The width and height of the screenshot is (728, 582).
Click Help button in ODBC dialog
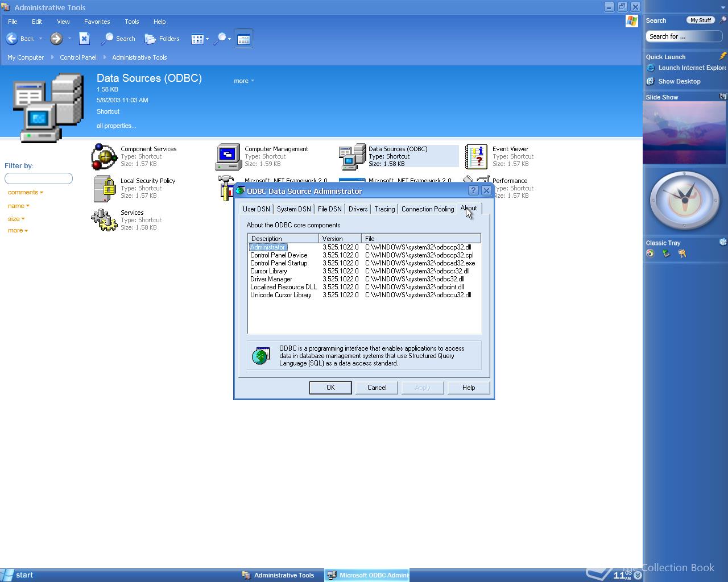469,388
